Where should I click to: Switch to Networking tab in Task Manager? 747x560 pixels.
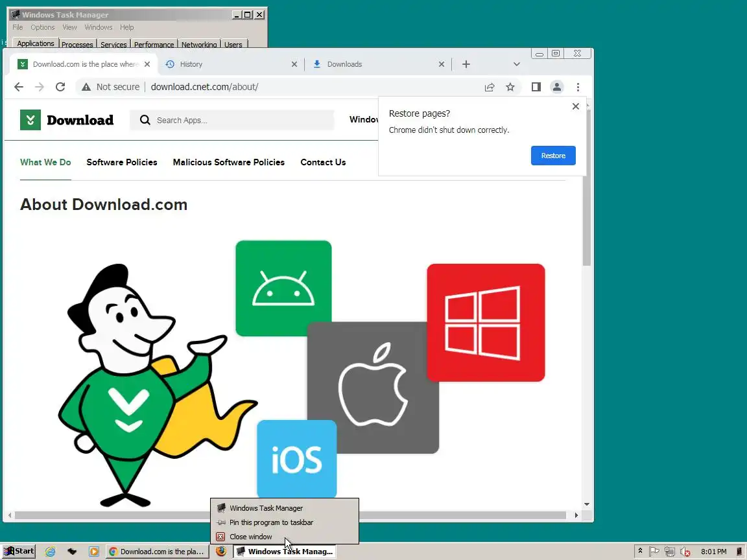pyautogui.click(x=199, y=44)
